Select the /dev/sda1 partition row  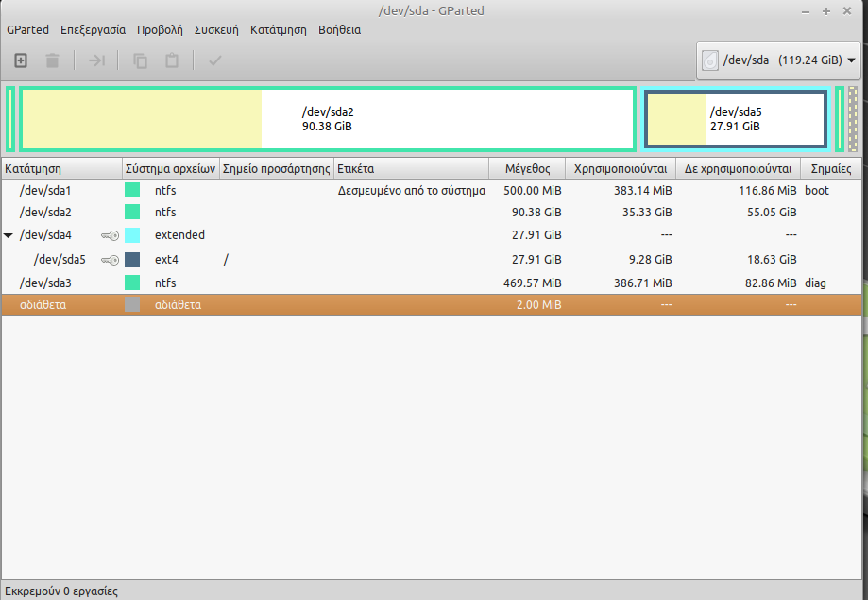click(x=432, y=191)
